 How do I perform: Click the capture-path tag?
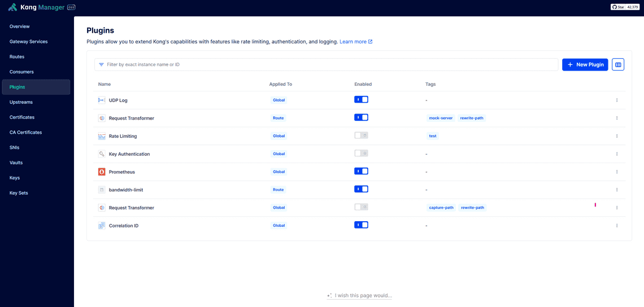[x=441, y=208]
